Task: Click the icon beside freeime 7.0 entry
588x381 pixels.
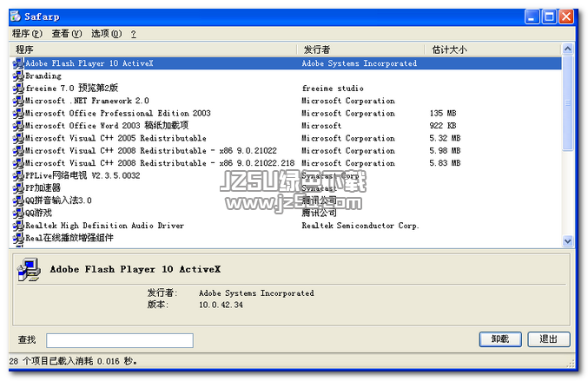Action: [x=18, y=89]
